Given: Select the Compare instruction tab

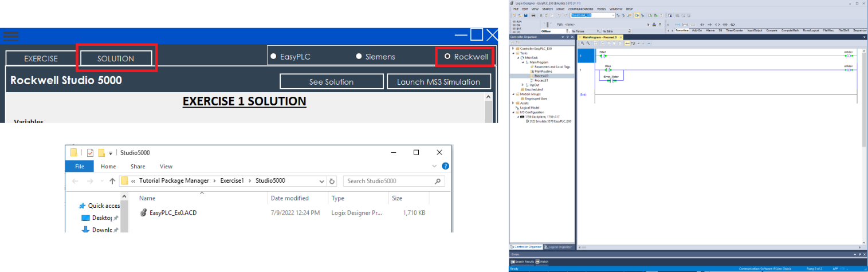Looking at the screenshot, I should pos(772,30).
